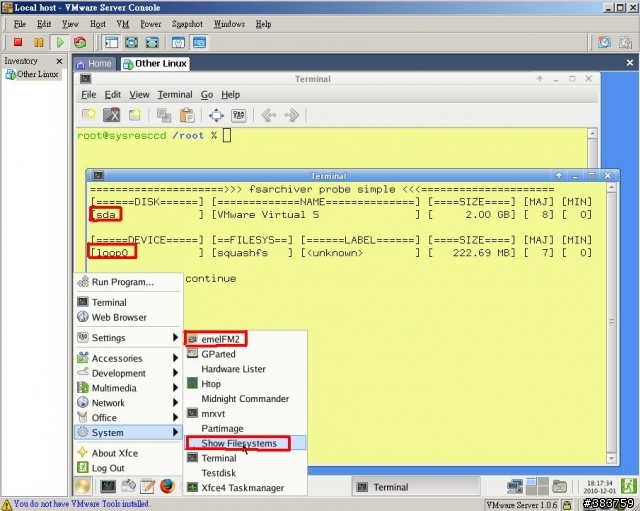This screenshot has height=511, width=640.
Task: Click the VMware yellow Suspend button
Action: tap(38, 42)
